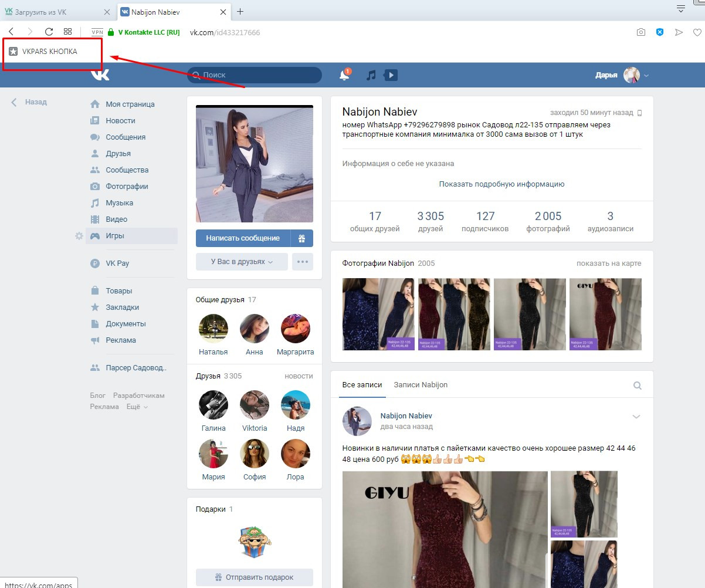
Task: Expand the post options chevron
Action: 636,417
